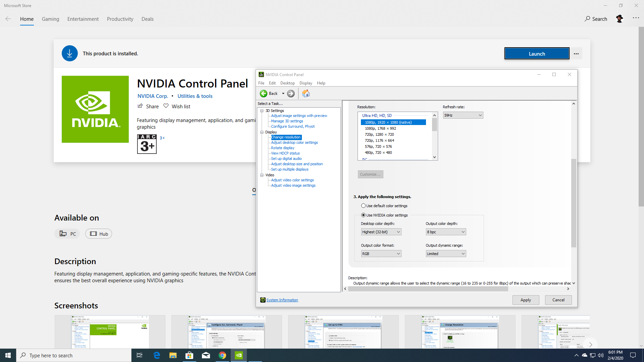Select 720p, 1280 × 720 resolution

coord(379,134)
